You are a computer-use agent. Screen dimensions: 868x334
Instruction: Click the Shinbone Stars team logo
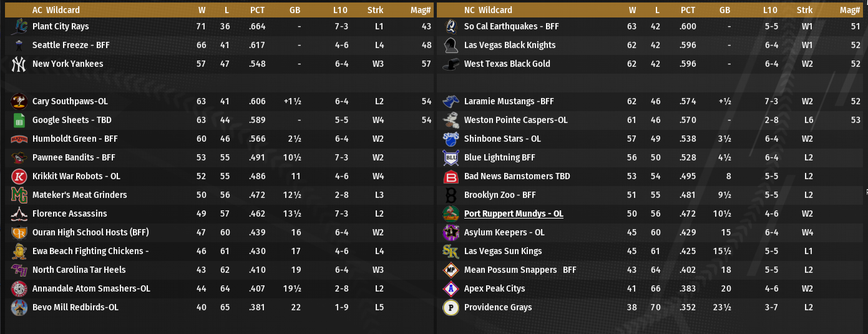point(451,139)
